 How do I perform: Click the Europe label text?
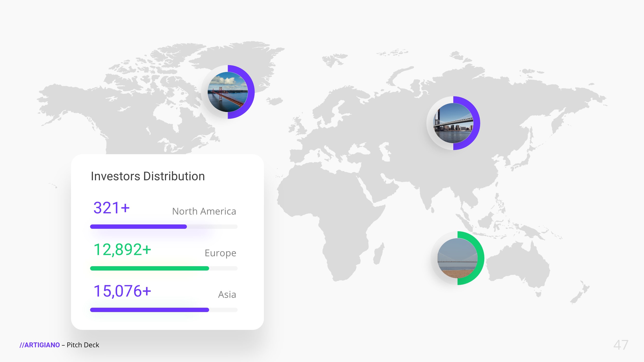point(220,253)
